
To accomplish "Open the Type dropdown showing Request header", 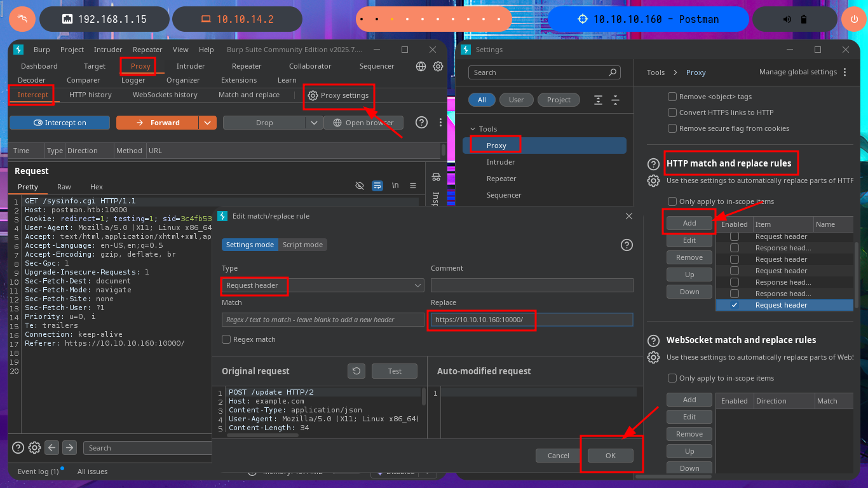I will 323,285.
